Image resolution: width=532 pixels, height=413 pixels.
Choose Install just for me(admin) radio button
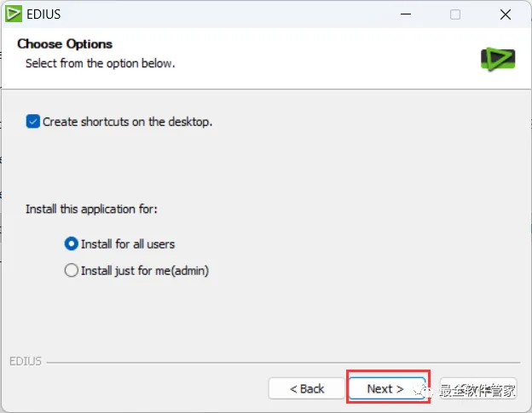pos(71,271)
